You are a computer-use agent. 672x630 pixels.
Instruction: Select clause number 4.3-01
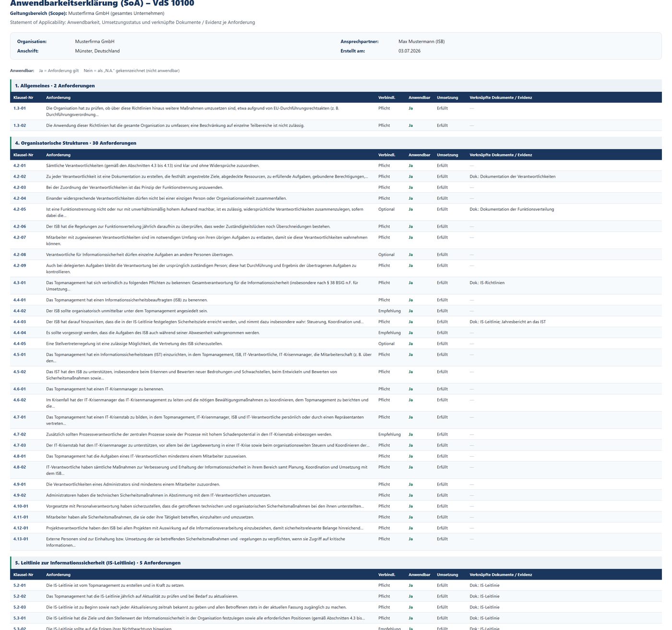point(20,283)
